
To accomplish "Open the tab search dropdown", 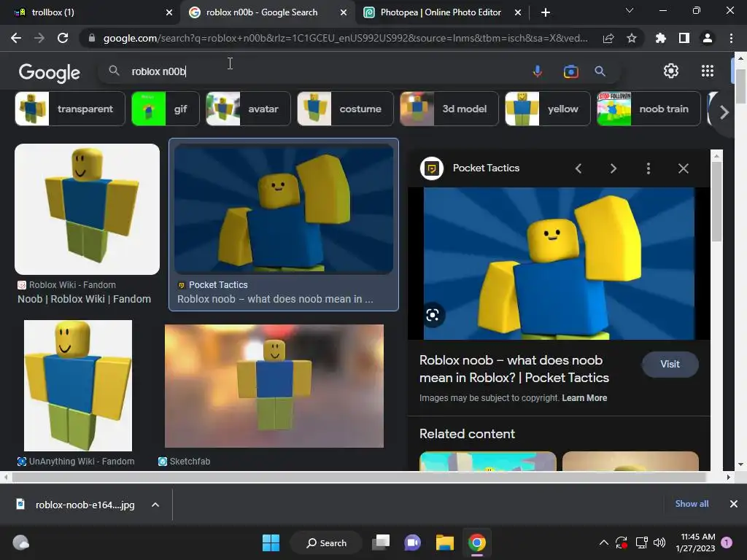I will coord(630,10).
